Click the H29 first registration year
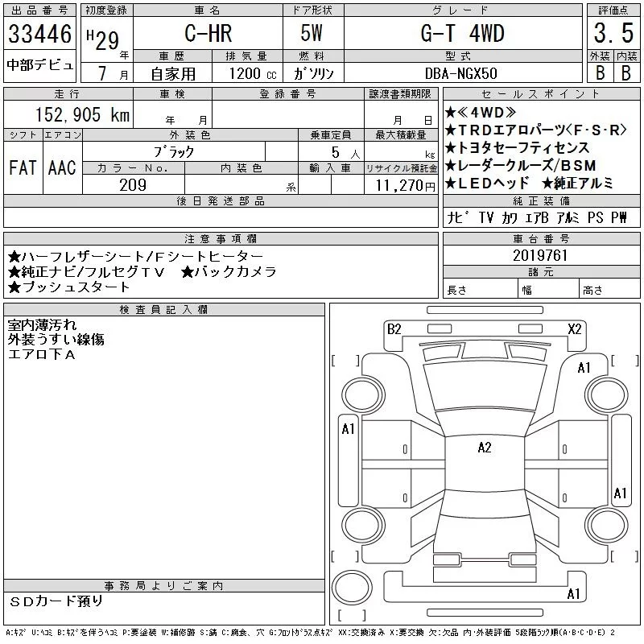Viewport: 644px width, 644px height. 102,39
